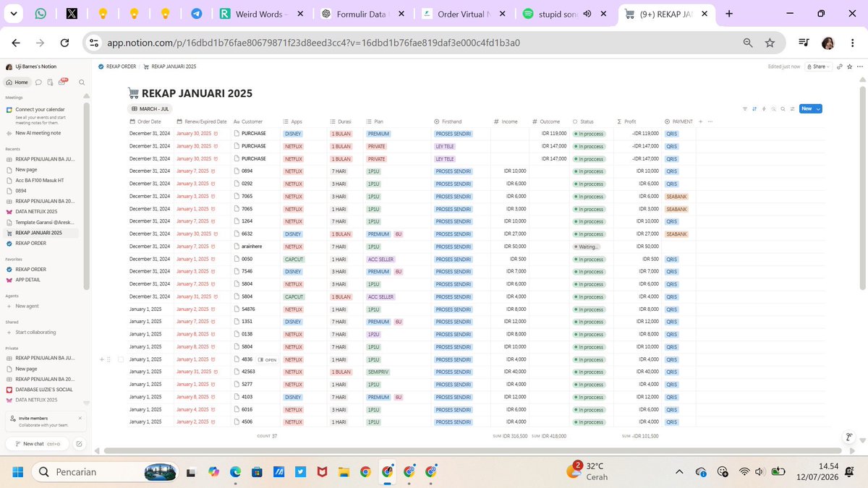Click the taskbar Pencarian search box
Screen dimensions: 868x488
tap(106, 472)
